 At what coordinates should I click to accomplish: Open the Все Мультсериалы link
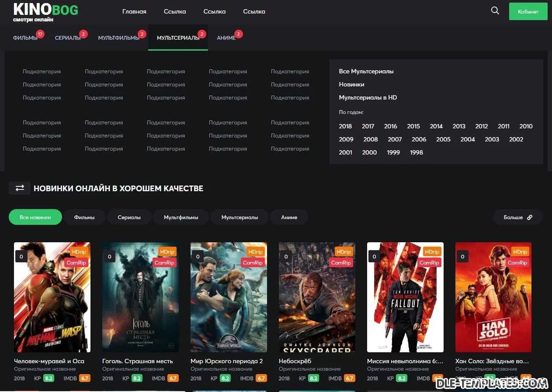(x=366, y=71)
